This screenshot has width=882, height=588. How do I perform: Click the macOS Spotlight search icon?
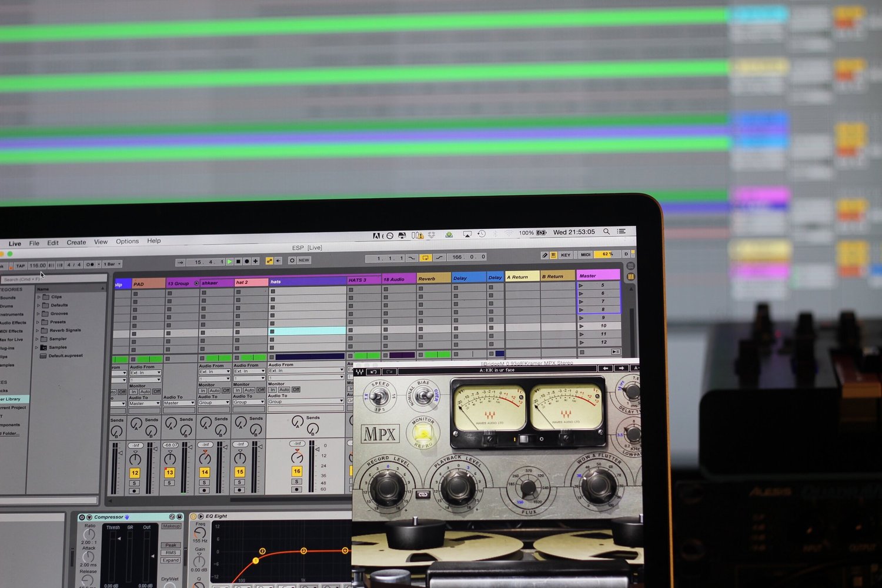point(606,232)
